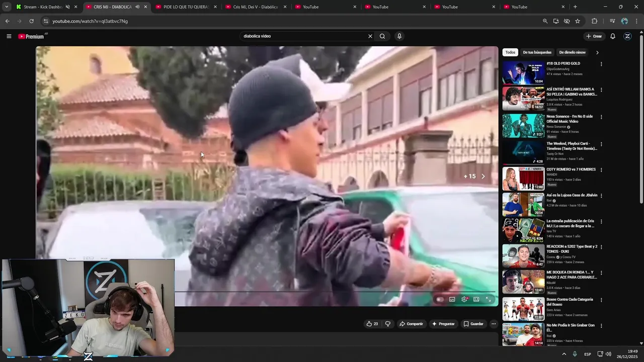This screenshot has height=362, width=644.
Task: Open options for The Weeknd Timeless video
Action: click(601, 144)
